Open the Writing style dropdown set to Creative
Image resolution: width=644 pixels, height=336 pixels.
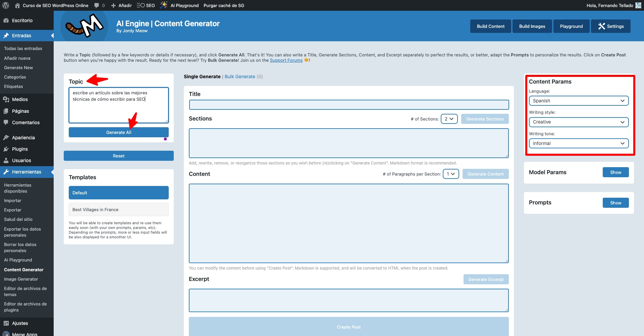point(579,122)
